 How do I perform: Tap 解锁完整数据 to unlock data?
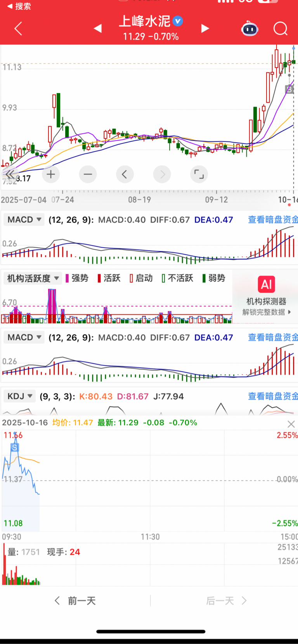pos(267,312)
